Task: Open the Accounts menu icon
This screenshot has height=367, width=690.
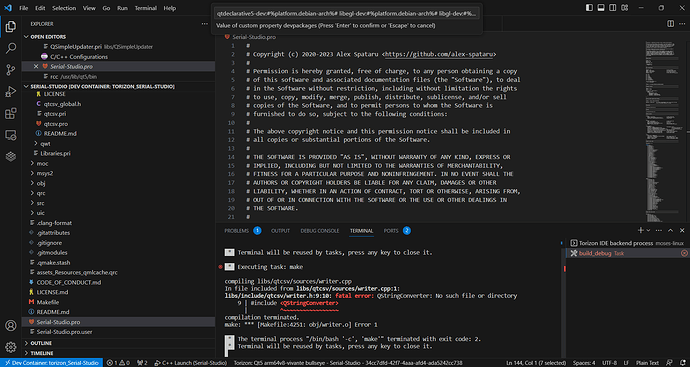Action: [x=11, y=326]
